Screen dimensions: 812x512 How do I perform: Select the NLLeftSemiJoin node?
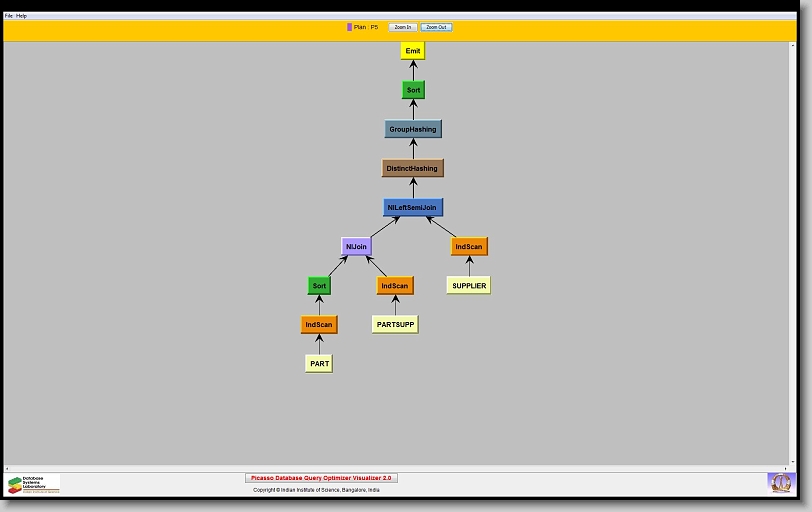tap(412, 207)
